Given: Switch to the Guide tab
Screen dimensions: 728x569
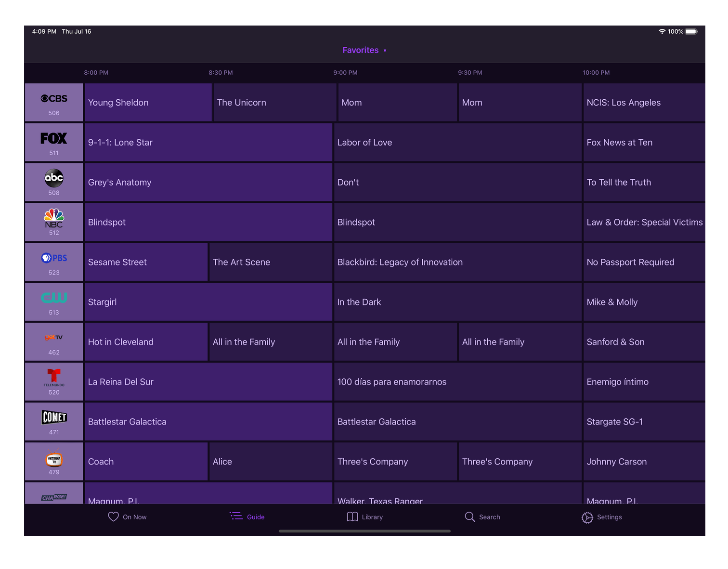Looking at the screenshot, I should coord(247,517).
